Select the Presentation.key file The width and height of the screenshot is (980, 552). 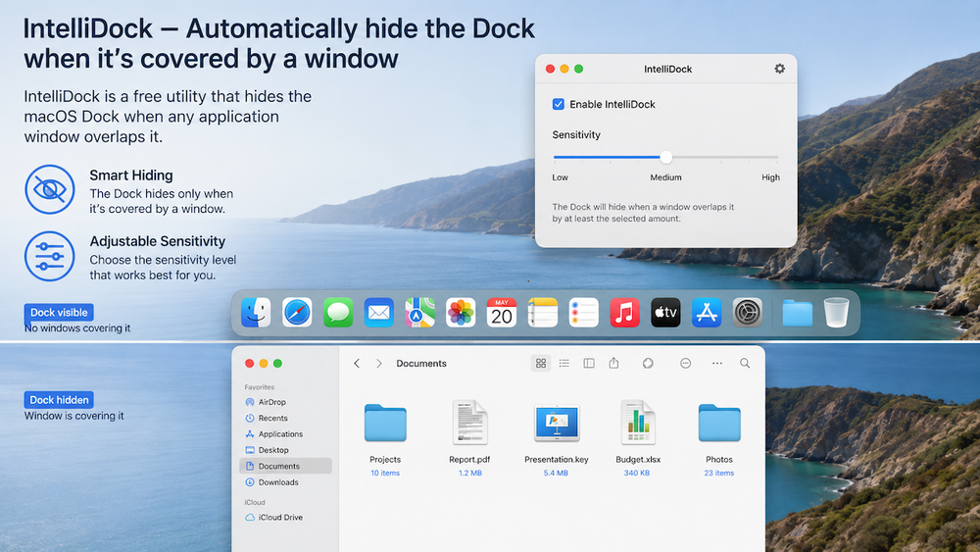tap(557, 423)
